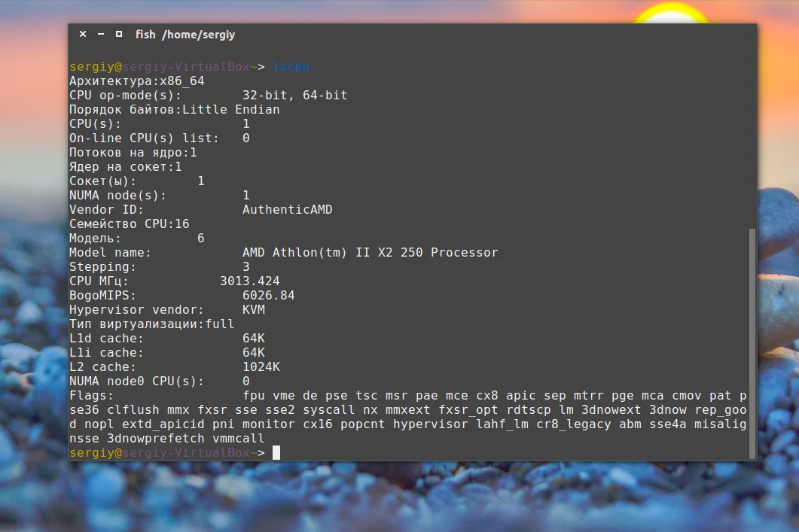Click the 'L1d cache:' label
This screenshot has width=799, height=532.
click(106, 338)
